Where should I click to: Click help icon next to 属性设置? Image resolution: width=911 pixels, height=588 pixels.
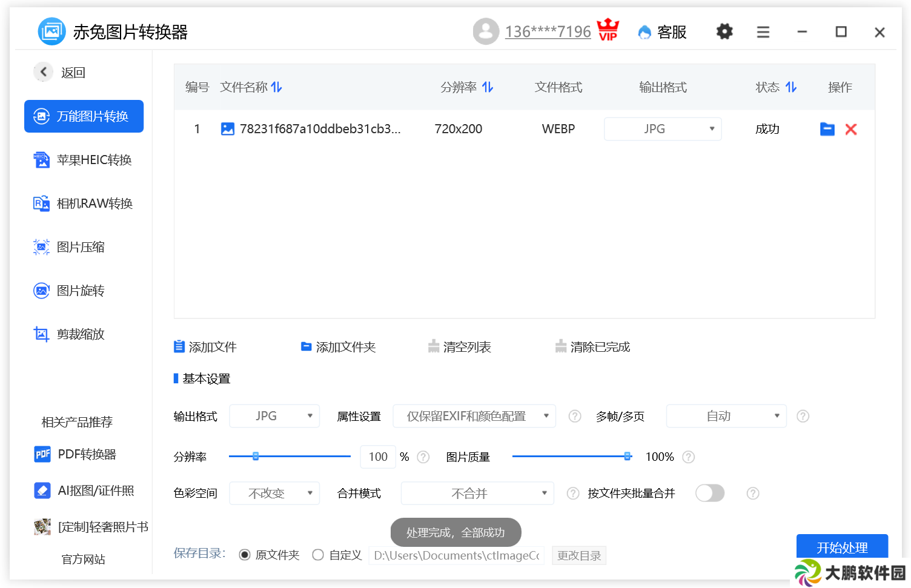click(x=575, y=416)
